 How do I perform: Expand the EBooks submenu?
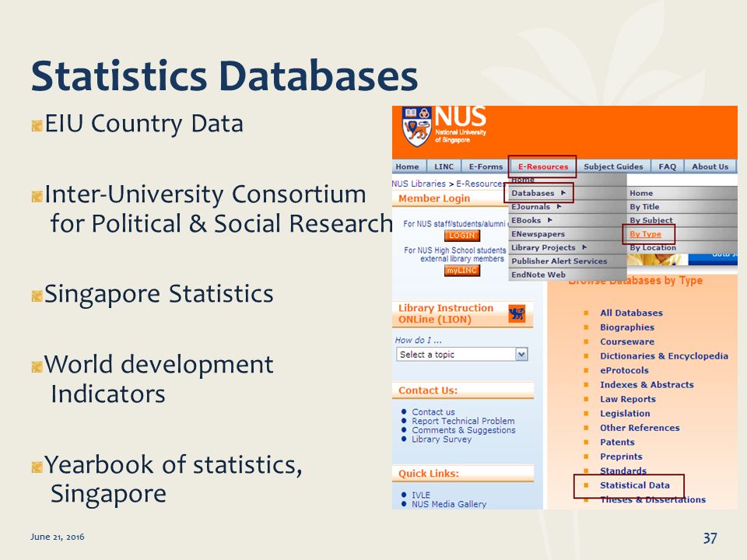(567, 220)
